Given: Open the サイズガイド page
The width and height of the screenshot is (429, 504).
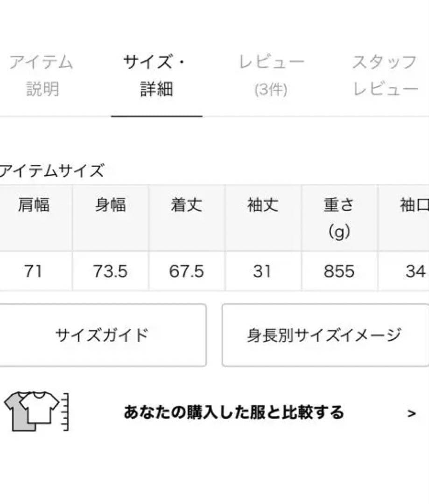Looking at the screenshot, I should tap(102, 334).
